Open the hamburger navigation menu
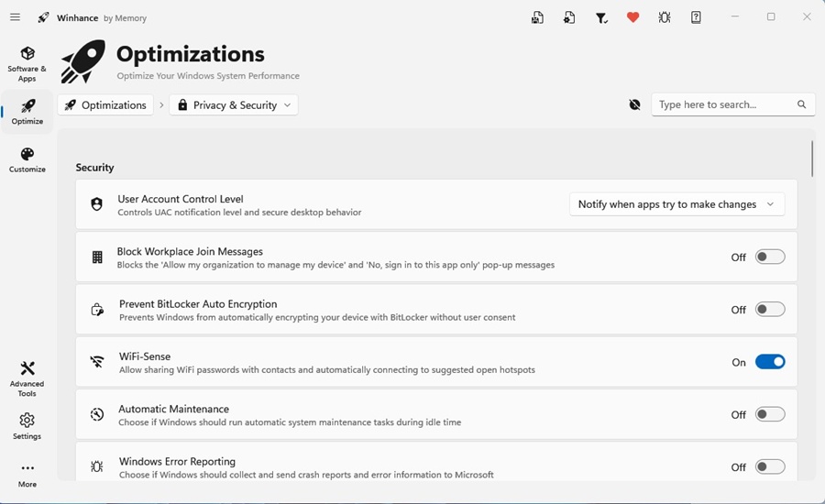The image size is (825, 504). click(x=15, y=17)
